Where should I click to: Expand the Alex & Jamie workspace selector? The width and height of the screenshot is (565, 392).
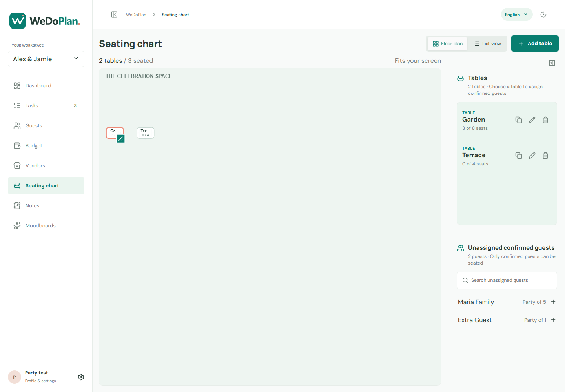tap(46, 59)
